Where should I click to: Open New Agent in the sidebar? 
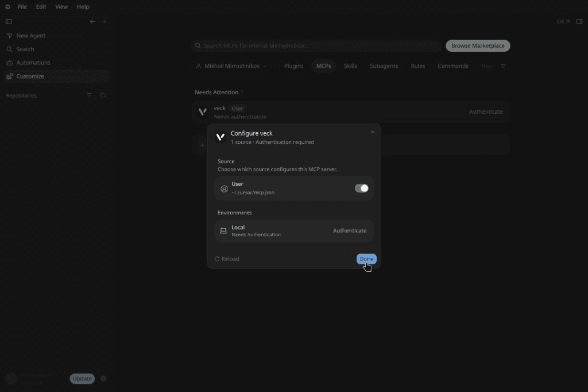56,36
